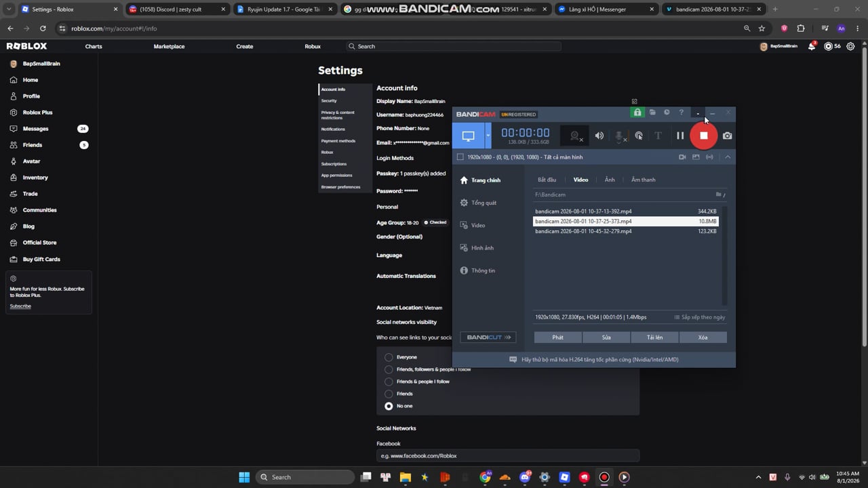Open File Explorer from the taskbar
Screen dimensions: 868x488
click(x=406, y=477)
